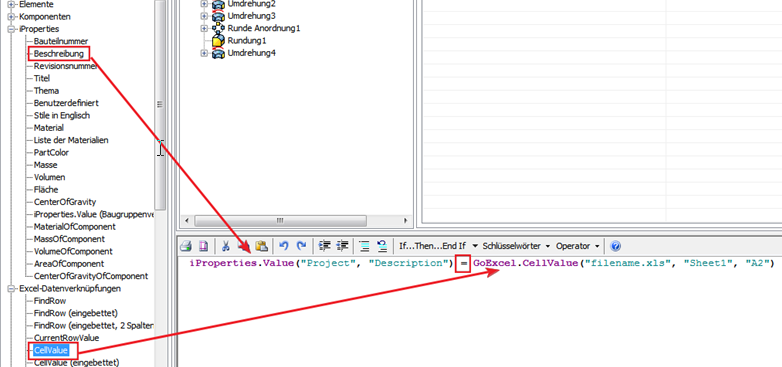The image size is (782, 367).
Task: Select the FindRow snippet
Action: [x=50, y=301]
